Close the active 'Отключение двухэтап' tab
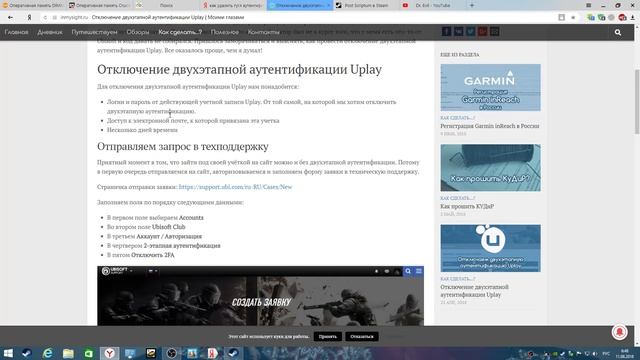Screen dimensions: 640x360 pyautogui.click(x=329, y=5)
